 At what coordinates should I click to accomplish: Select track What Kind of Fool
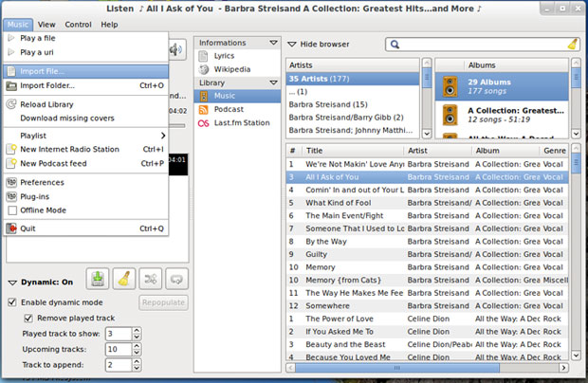(x=428, y=203)
